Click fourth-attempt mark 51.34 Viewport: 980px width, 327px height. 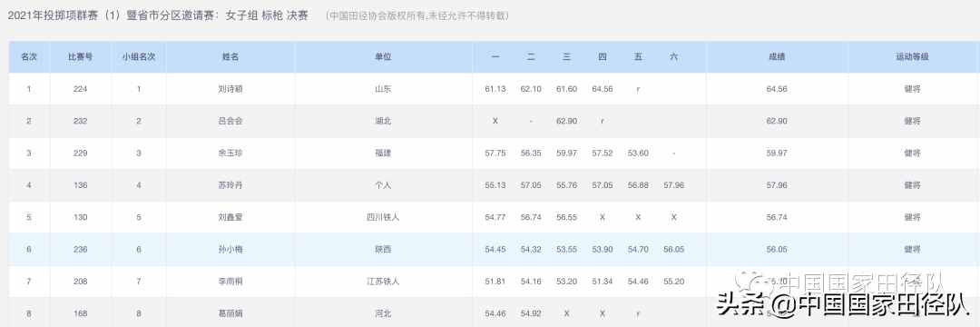603,282
